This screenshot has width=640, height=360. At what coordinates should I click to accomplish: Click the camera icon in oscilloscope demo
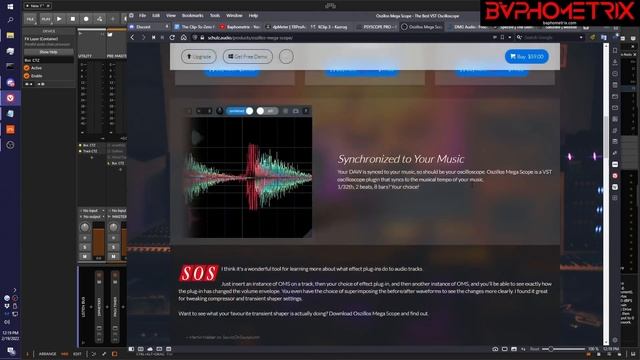(296, 111)
